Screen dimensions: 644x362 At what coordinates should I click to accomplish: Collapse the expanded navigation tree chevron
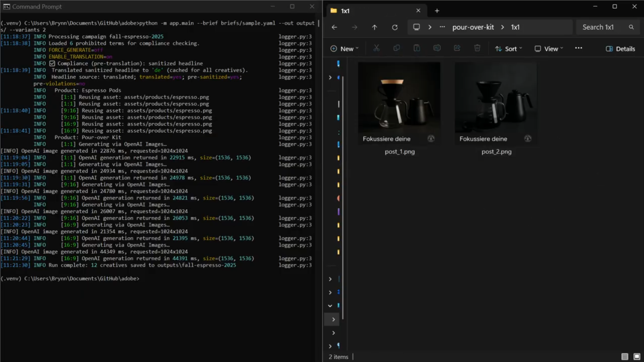pyautogui.click(x=330, y=306)
